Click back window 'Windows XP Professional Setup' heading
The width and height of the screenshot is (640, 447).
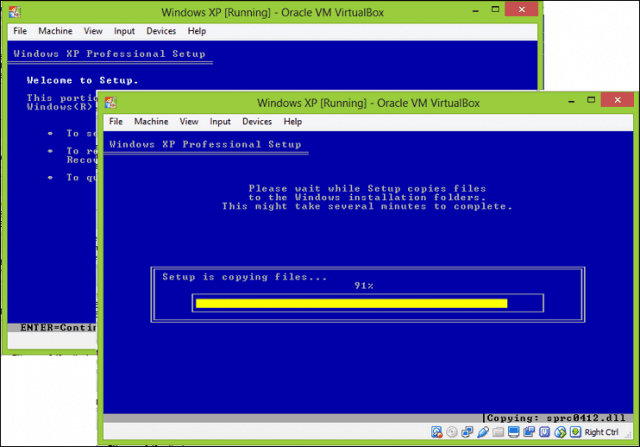109,54
